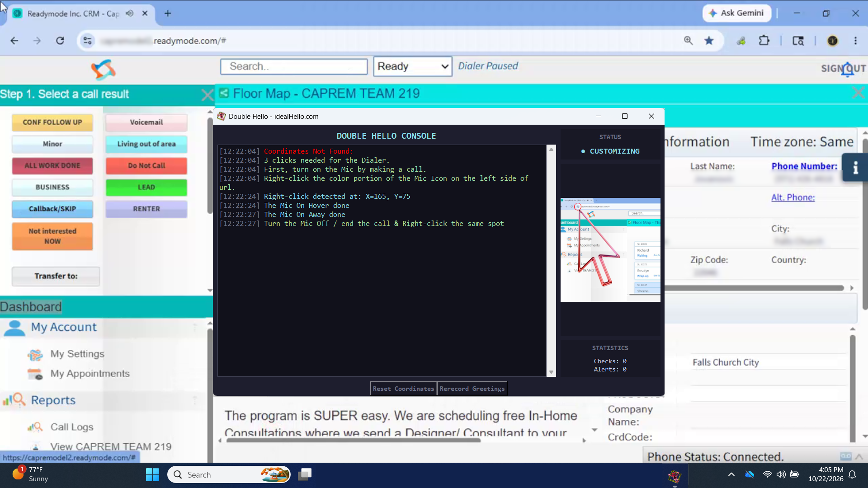Select Not interested NOW result
The width and height of the screenshot is (868, 488).
52,236
